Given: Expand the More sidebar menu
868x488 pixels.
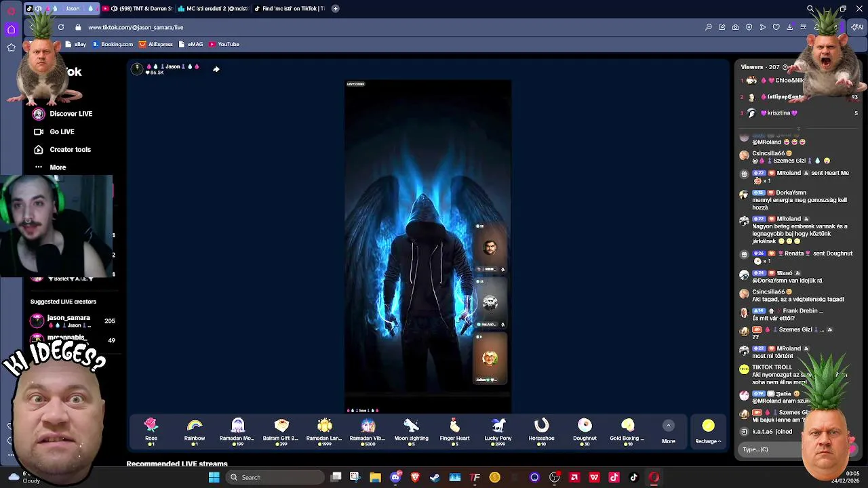Looking at the screenshot, I should tap(50, 167).
